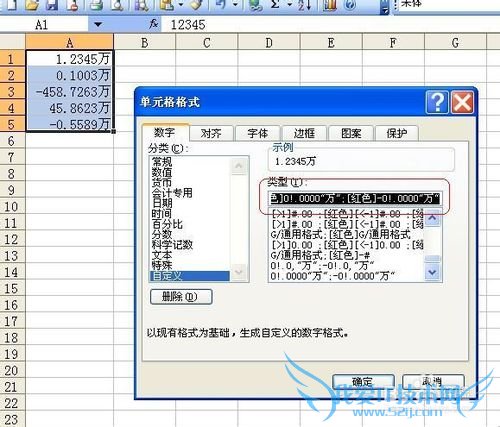The image size is (500, 427).
Task: Open the Undo history dropdown arrow
Action: [x=235, y=5]
